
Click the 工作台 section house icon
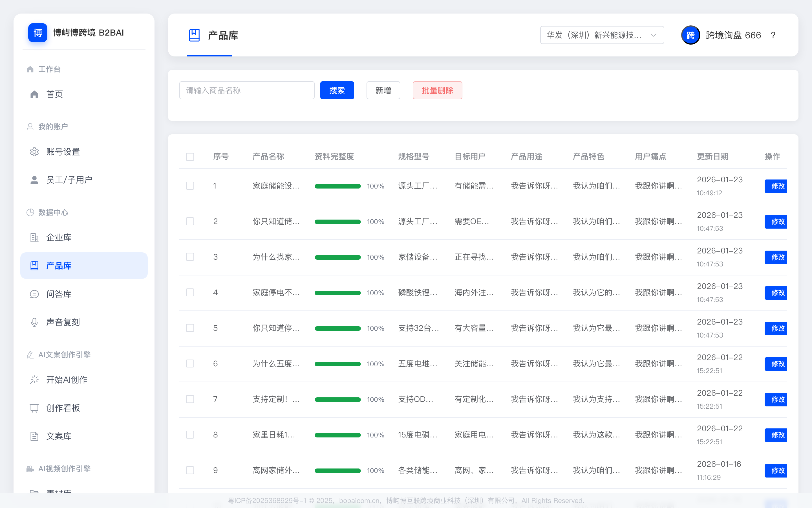coord(30,69)
